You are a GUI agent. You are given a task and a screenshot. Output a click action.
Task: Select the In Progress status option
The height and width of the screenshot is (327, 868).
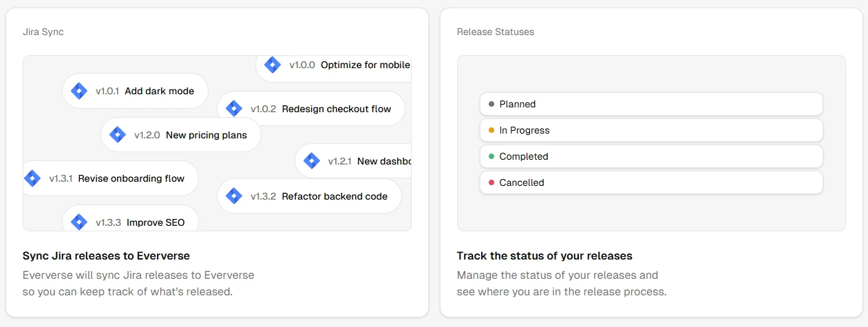coord(650,130)
